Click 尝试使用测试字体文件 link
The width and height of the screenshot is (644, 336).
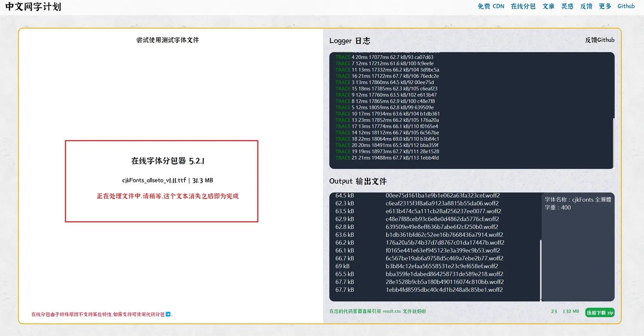pyautogui.click(x=167, y=40)
